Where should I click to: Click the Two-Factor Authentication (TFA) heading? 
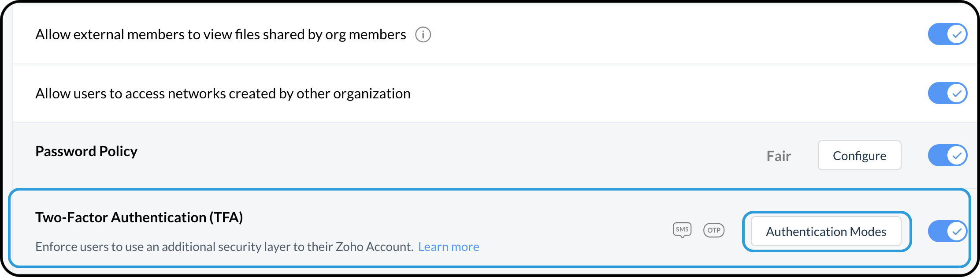coord(139,217)
